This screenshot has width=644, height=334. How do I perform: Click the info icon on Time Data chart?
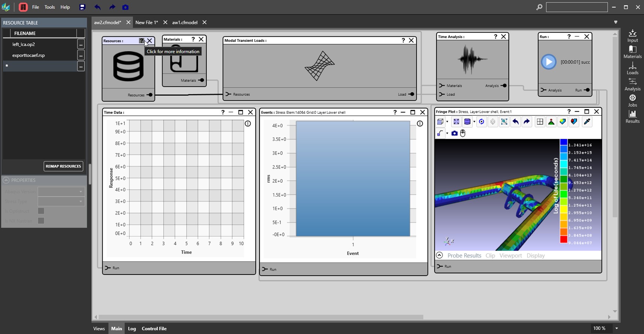pyautogui.click(x=248, y=124)
